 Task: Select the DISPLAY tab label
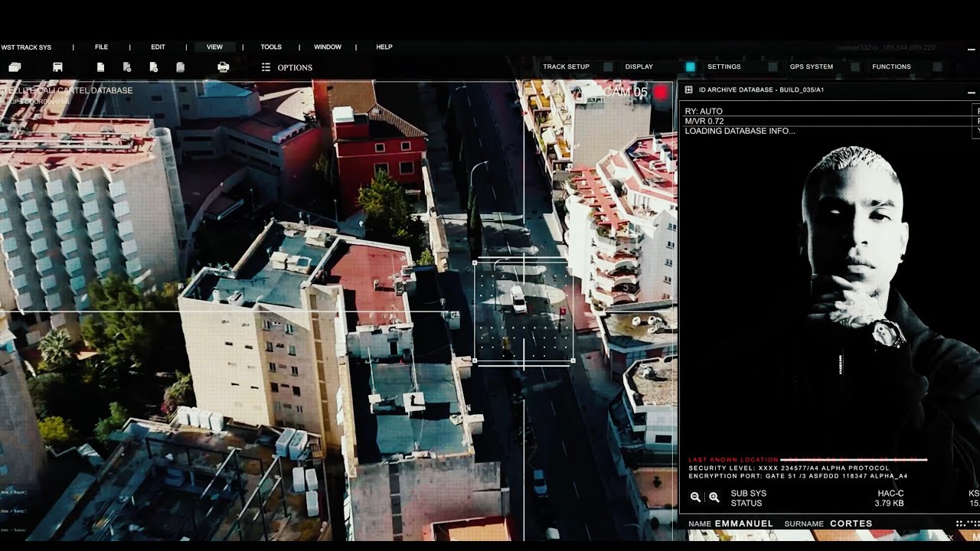[639, 67]
